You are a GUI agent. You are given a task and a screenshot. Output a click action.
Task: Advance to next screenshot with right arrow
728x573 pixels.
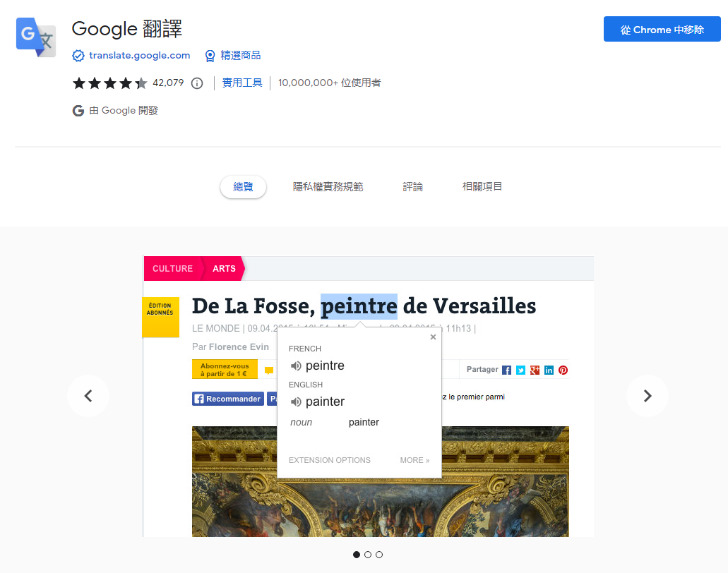[x=647, y=396]
